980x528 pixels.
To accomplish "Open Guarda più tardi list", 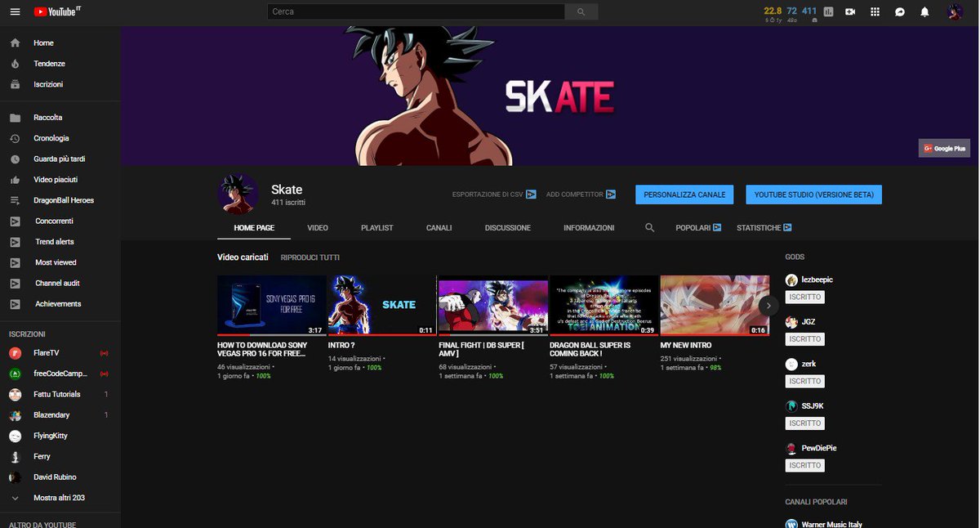I will coord(60,159).
